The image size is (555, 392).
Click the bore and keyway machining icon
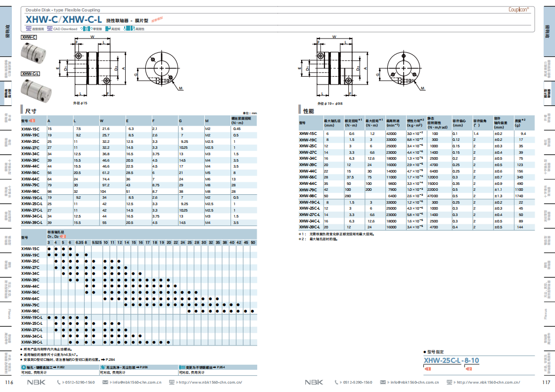tap(24, 367)
